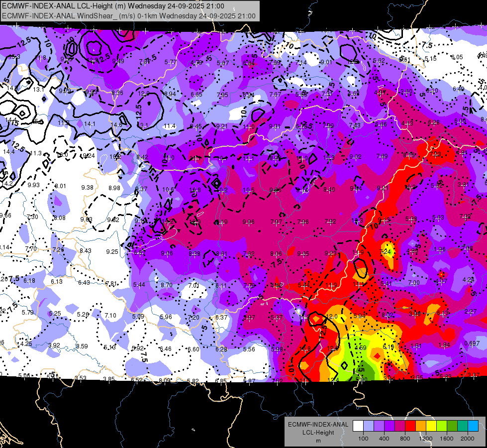This screenshot has width=487, height=448.
Task: Click the wind shear value 14.6
Action: (x=116, y=124)
